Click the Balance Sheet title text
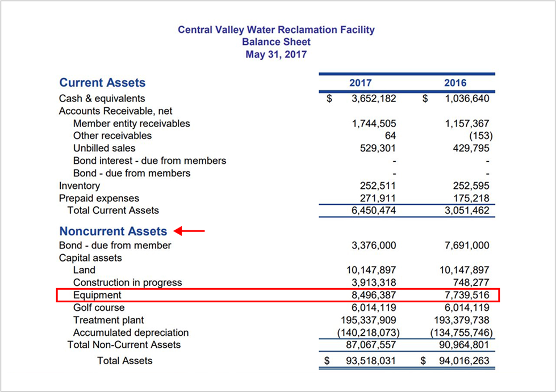 pyautogui.click(x=276, y=42)
